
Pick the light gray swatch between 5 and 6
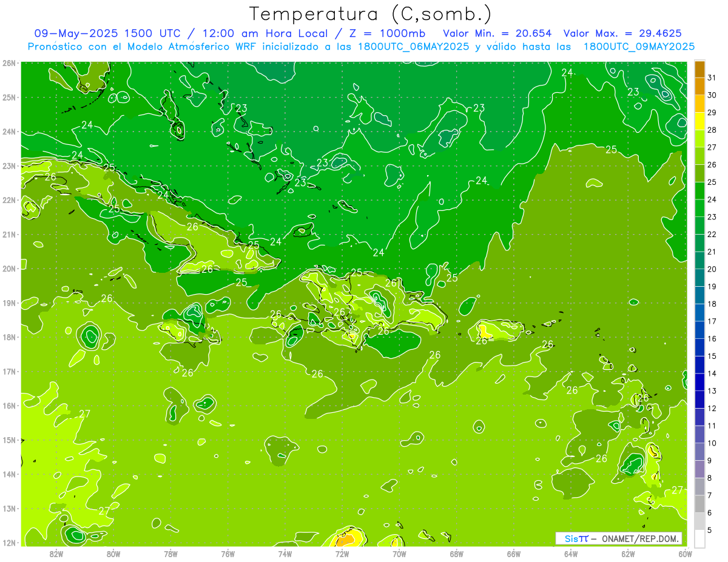(x=700, y=521)
